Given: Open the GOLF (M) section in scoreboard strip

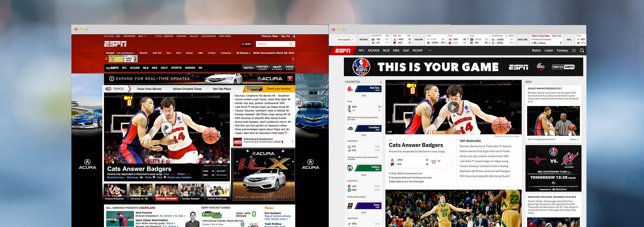Looking at the screenshot, I should [x=523, y=40].
